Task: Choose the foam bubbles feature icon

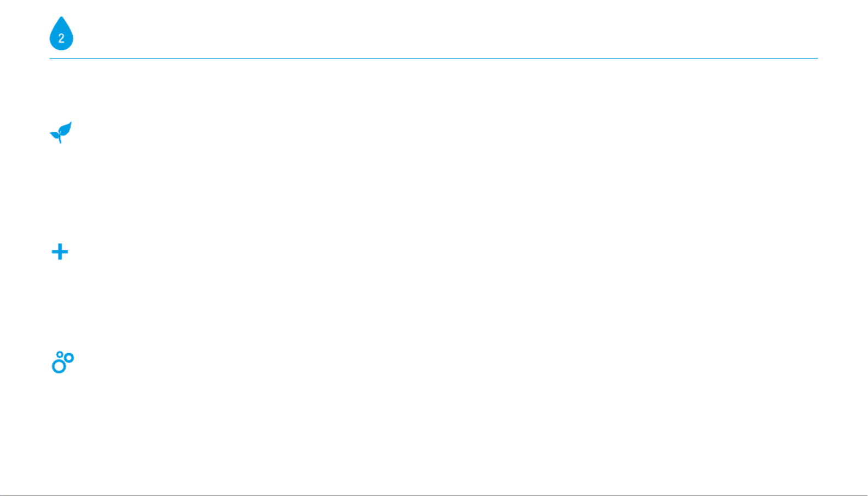Action: point(63,363)
